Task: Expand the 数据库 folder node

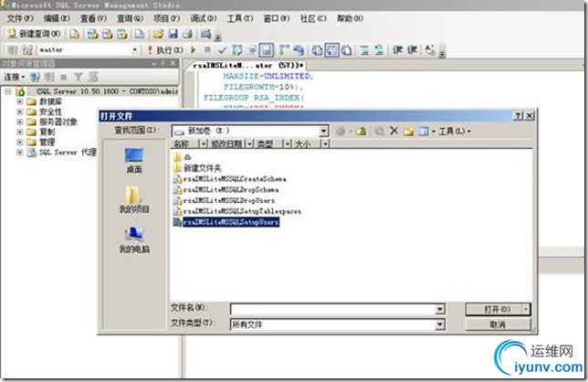Action: tap(20, 101)
